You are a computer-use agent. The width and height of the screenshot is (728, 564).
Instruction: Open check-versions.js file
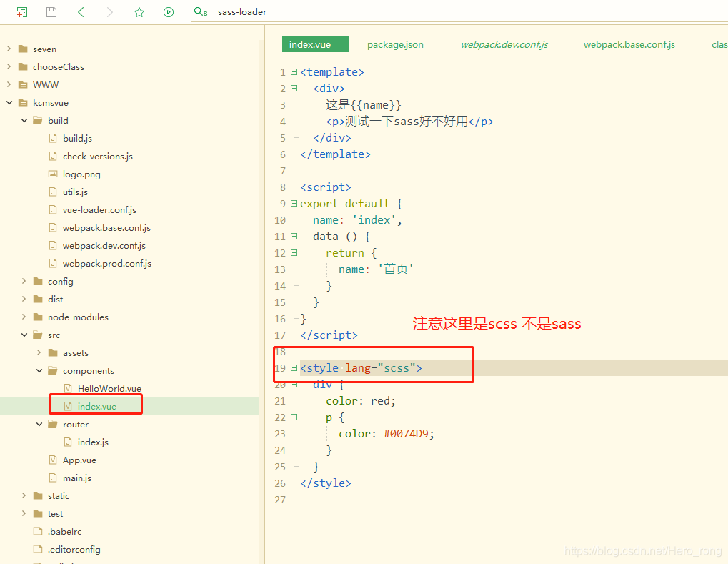[x=97, y=156]
